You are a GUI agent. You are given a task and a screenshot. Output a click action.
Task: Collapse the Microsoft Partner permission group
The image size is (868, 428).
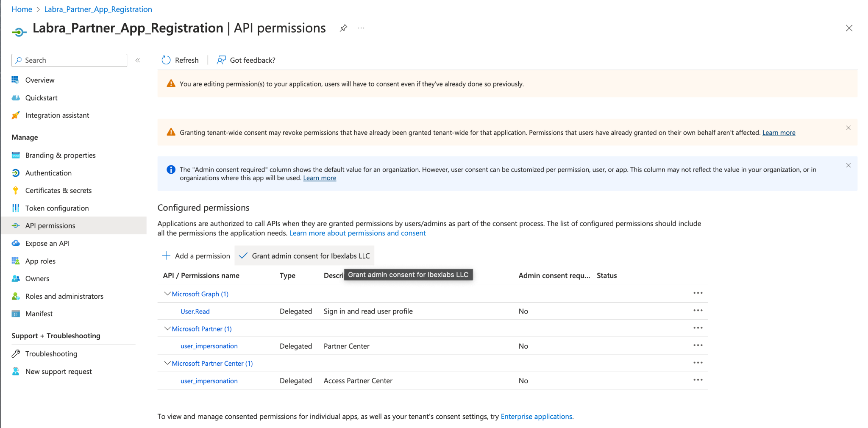click(x=167, y=328)
